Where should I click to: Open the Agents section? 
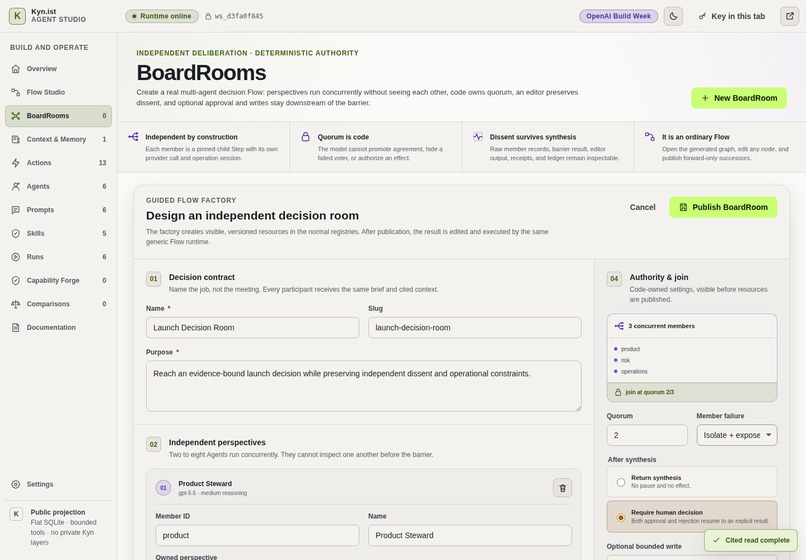pyautogui.click(x=58, y=187)
